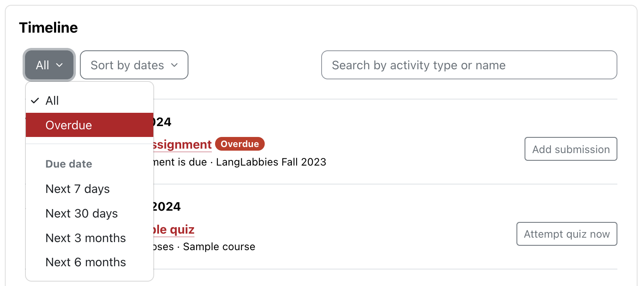The height and width of the screenshot is (286, 644).
Task: Choose the Overdue filter option
Action: pyautogui.click(x=69, y=125)
